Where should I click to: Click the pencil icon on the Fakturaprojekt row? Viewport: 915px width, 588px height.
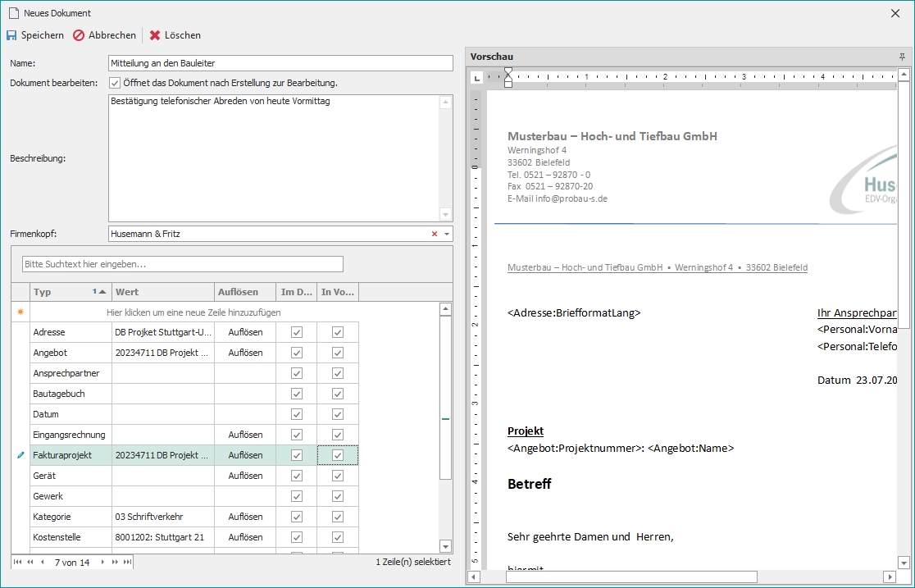click(19, 455)
